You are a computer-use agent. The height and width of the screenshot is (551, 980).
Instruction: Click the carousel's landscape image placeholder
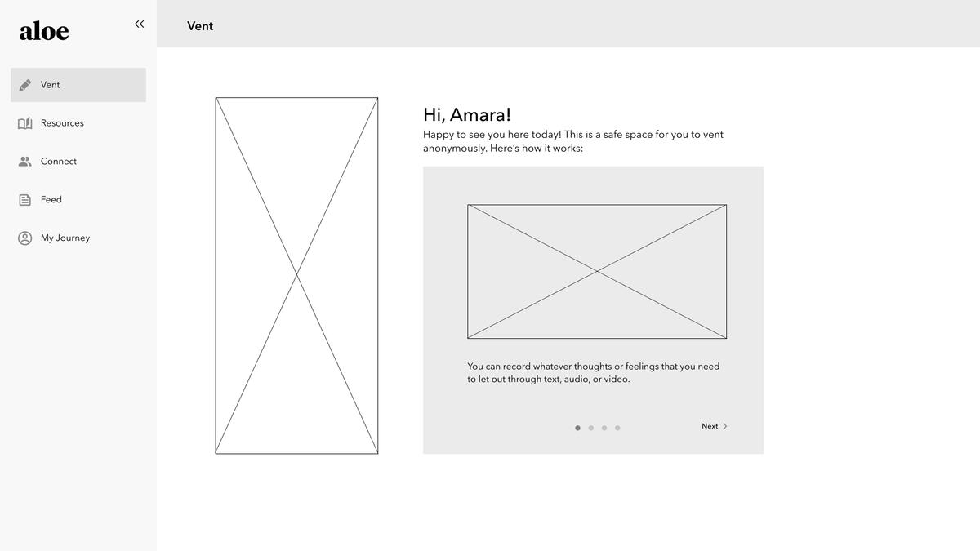597,271
